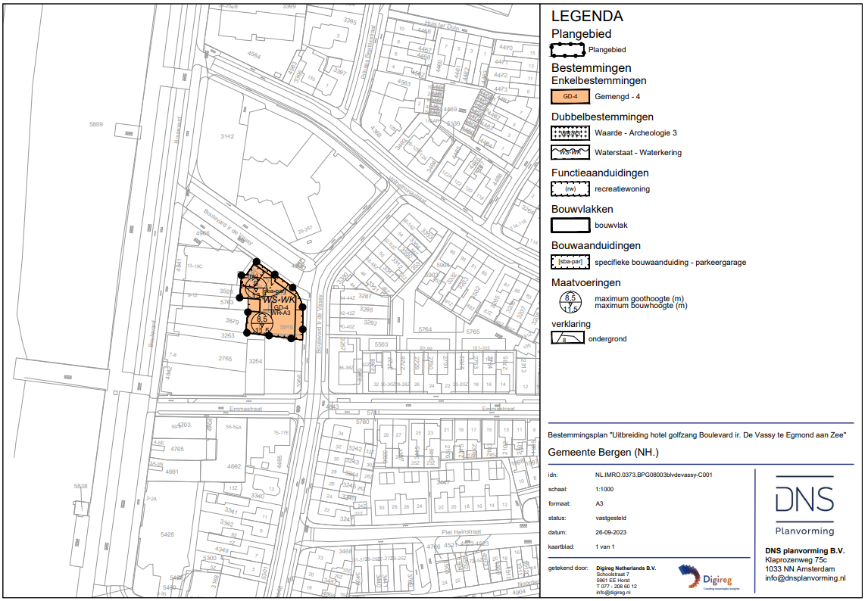Click the WS-WK label on the map
The width and height of the screenshot is (868, 601).
click(x=279, y=300)
